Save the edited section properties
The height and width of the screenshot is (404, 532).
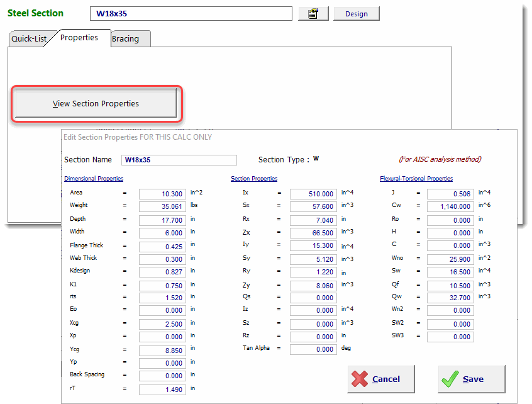coord(471,379)
